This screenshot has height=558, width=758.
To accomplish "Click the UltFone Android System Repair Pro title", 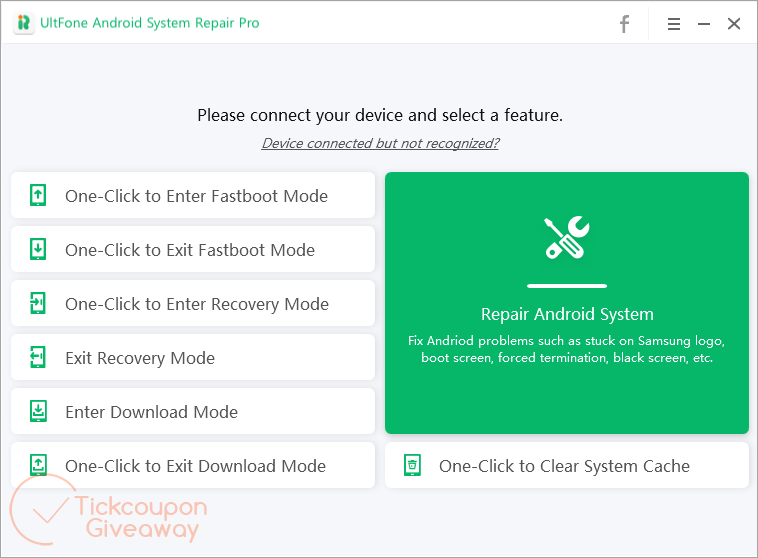I will point(149,23).
